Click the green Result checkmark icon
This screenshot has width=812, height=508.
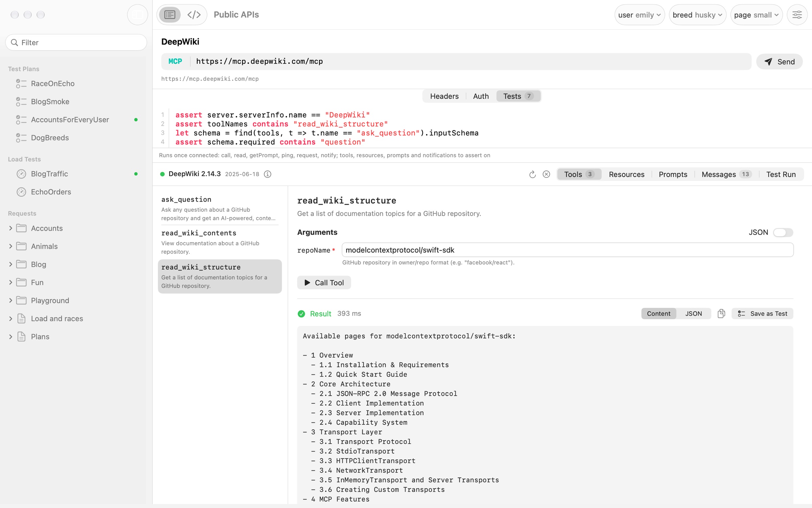(301, 314)
